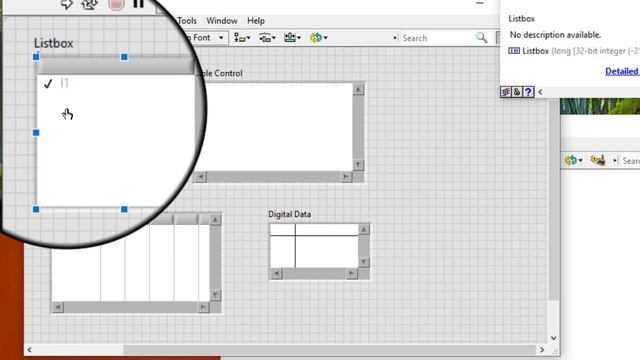Open the Help menu
Image resolution: width=640 pixels, height=360 pixels.
256,20
